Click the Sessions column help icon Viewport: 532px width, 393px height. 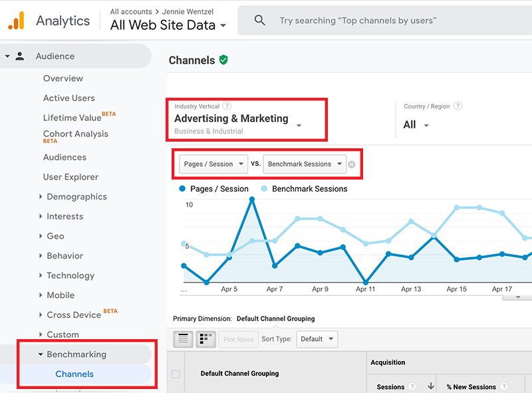pyautogui.click(x=412, y=386)
